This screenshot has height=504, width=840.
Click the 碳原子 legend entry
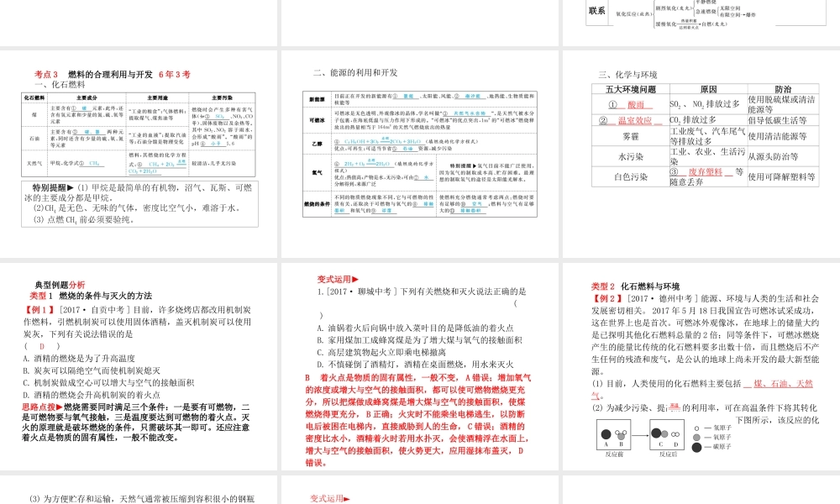[712, 447]
